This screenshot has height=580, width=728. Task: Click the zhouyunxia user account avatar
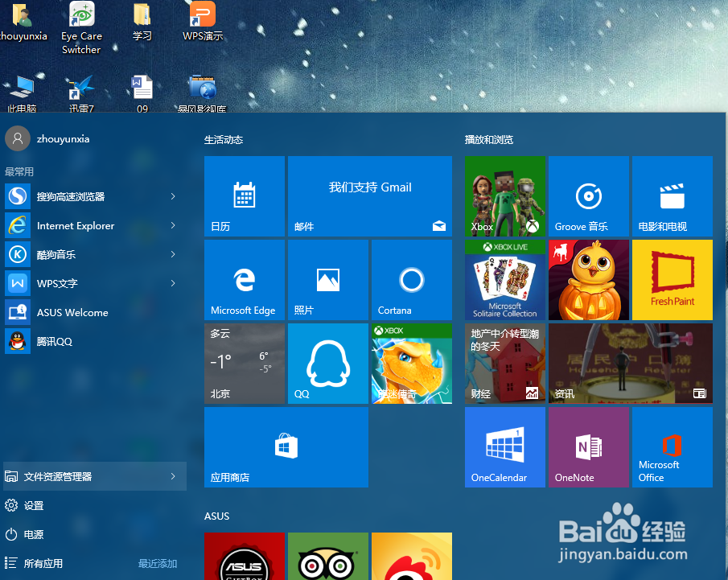tap(18, 138)
